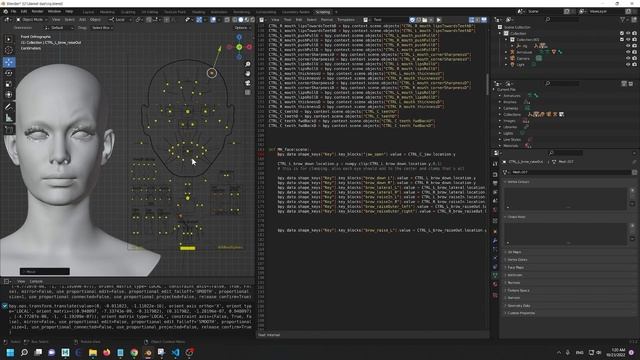Toggle Collection exclude checkbox in outliner
Screen dimensions: 640x360
[x=622, y=33]
